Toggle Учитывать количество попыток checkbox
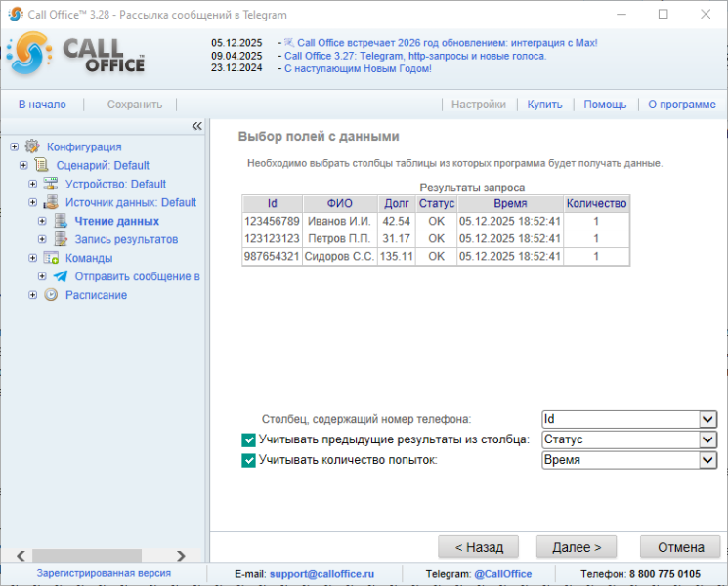 (248, 460)
